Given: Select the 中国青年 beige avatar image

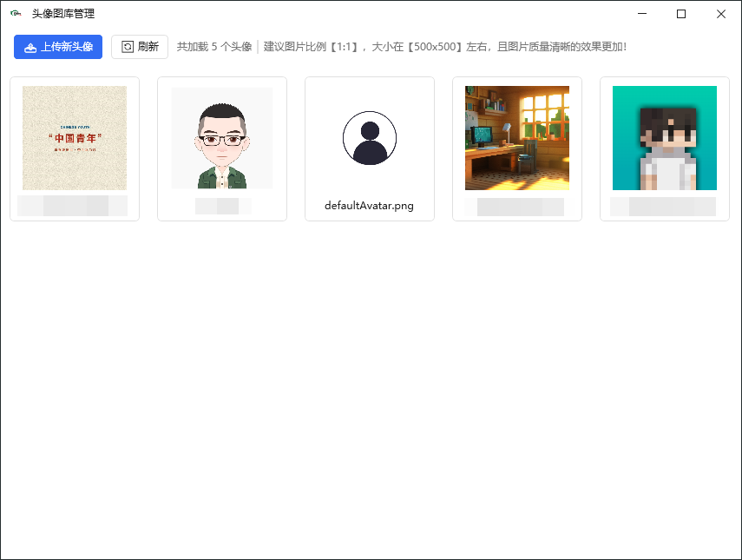Looking at the screenshot, I should tap(75, 138).
